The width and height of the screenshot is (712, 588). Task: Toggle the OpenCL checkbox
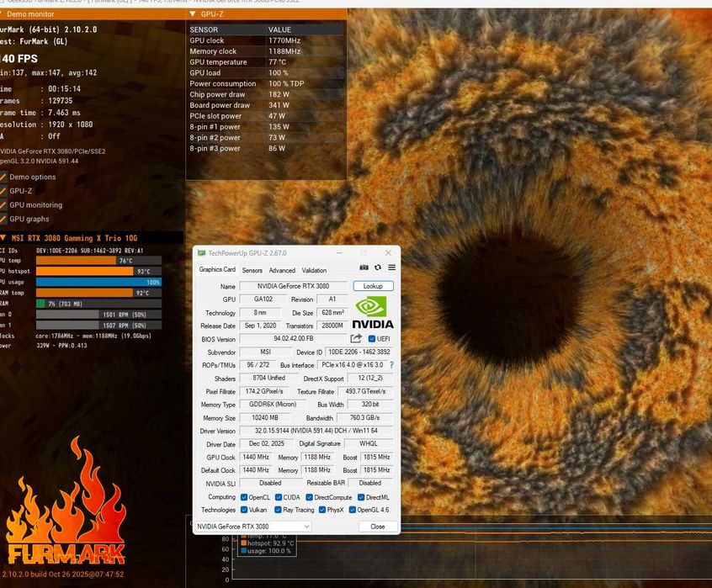point(244,497)
